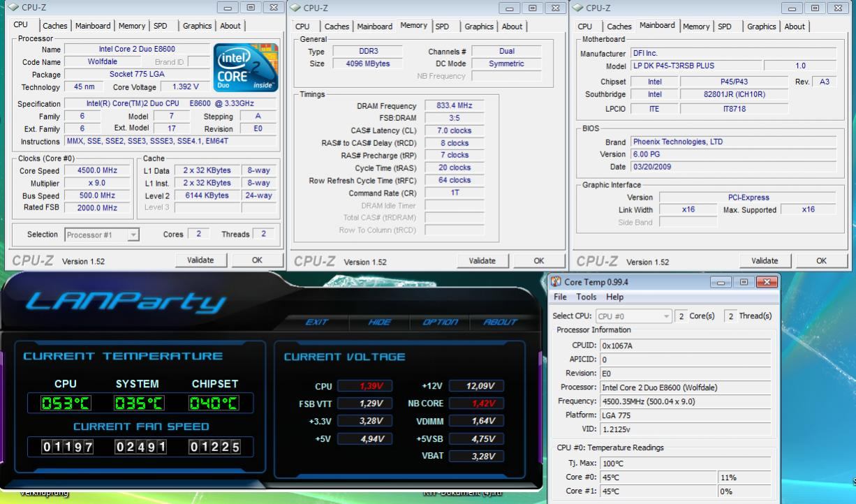Close the Core Temp window
The height and width of the screenshot is (504, 856).
[767, 282]
